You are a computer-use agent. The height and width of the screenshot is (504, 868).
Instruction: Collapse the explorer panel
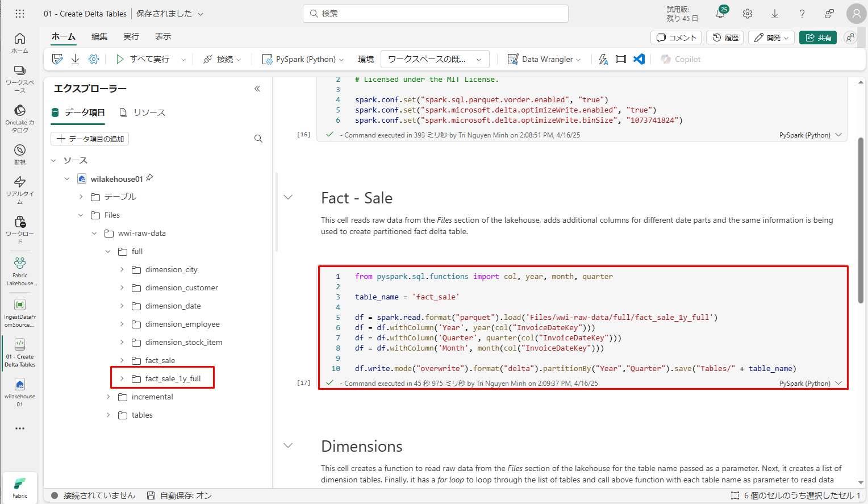tap(257, 89)
